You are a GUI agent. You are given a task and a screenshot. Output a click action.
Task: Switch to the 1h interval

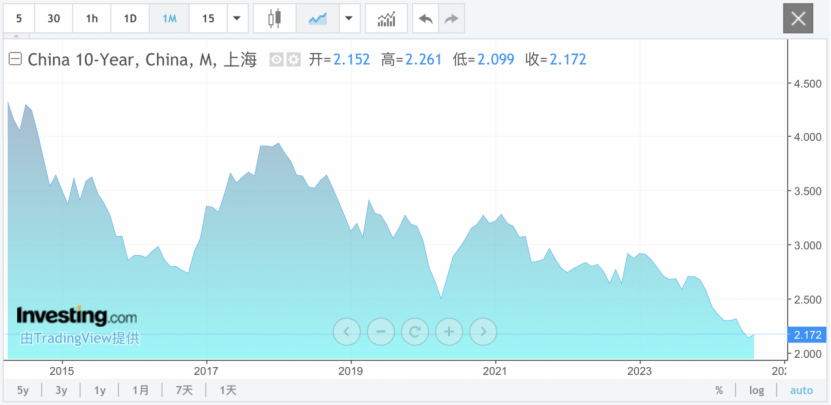coord(92,19)
